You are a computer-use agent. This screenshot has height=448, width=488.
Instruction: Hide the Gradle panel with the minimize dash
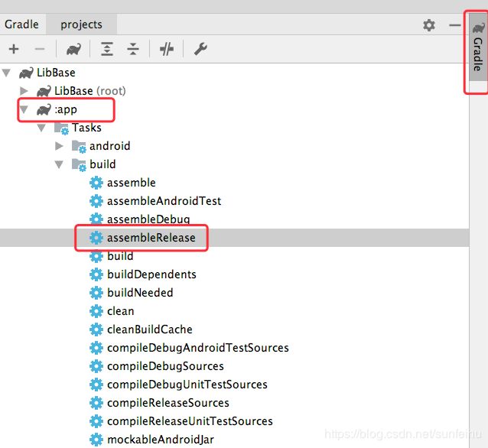454,25
